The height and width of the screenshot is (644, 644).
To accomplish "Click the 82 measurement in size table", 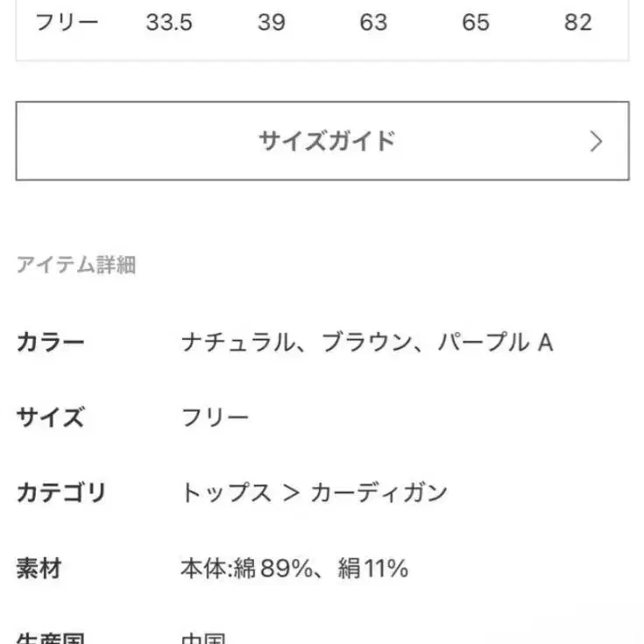I will point(577,23).
